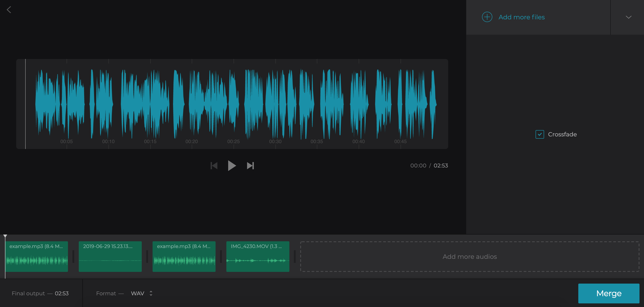644x307 pixels.
Task: Click the Merge button
Action: [x=608, y=293]
